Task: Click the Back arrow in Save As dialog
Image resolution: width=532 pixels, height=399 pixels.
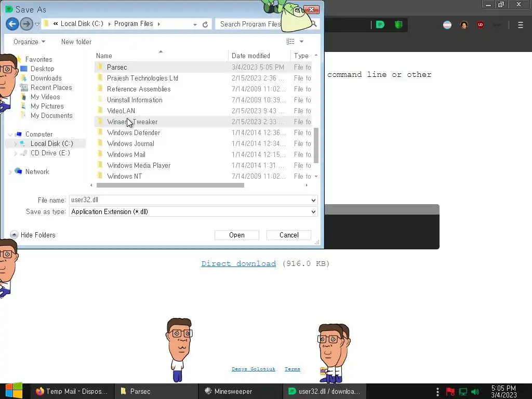Action: 12,24
